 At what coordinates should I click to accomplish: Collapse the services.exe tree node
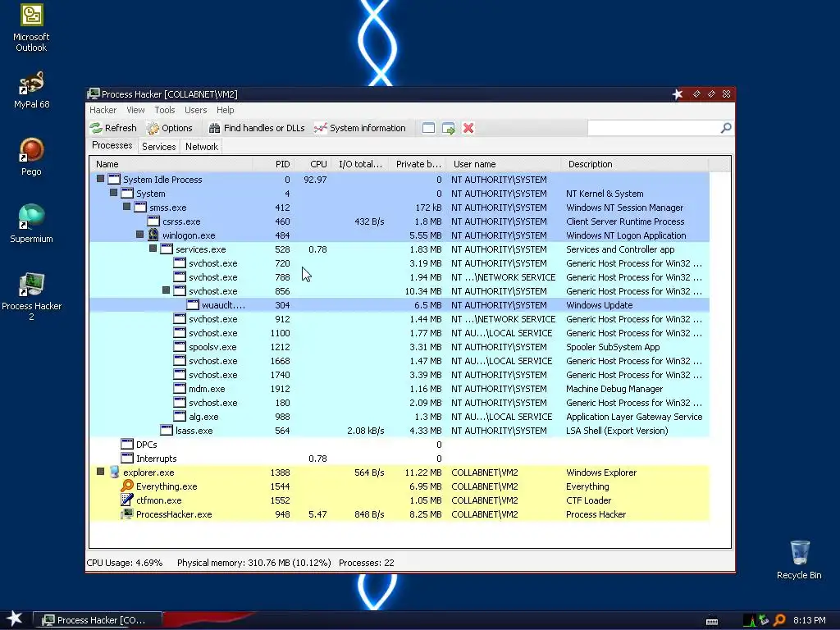[153, 249]
